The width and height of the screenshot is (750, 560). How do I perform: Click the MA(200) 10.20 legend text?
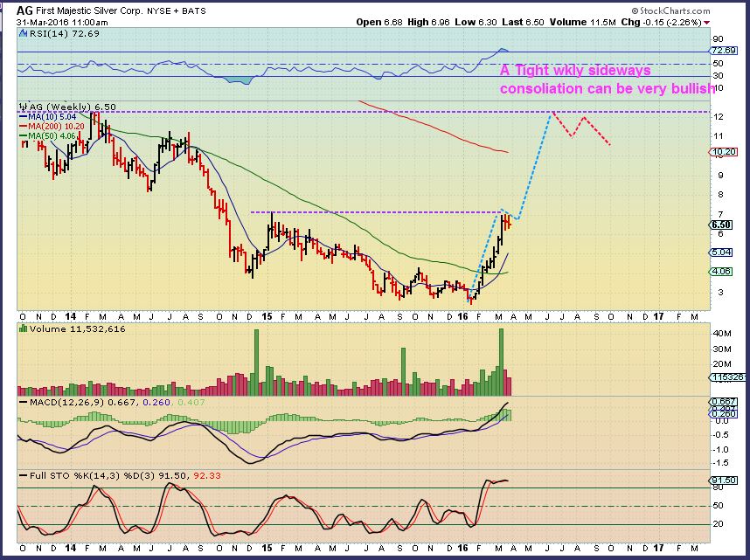coord(56,127)
